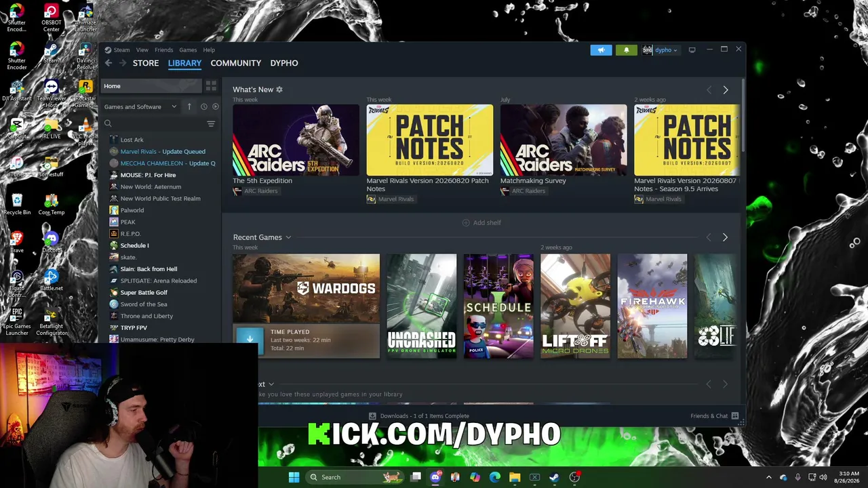The width and height of the screenshot is (868, 488).
Task: Switch library to grid collections view
Action: coord(211,86)
